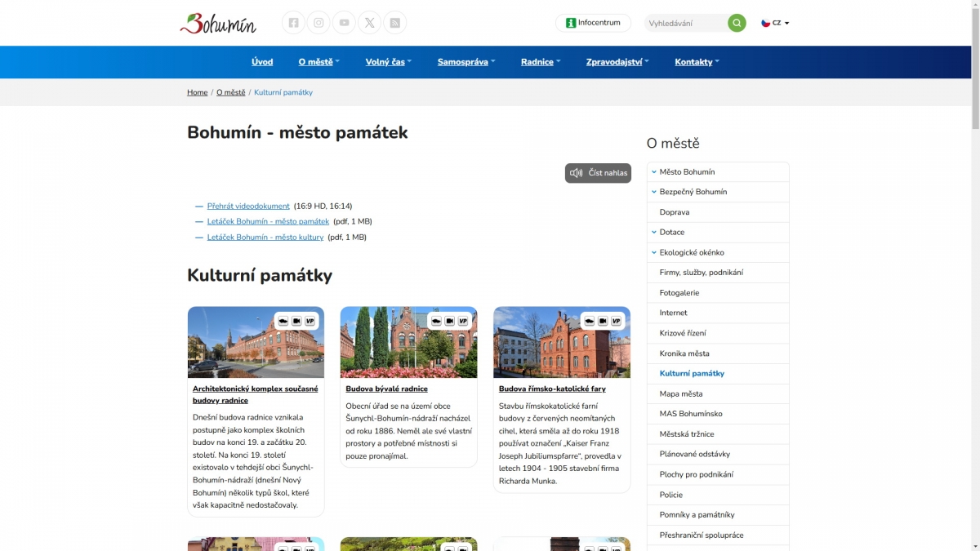This screenshot has width=980, height=551.
Task: Open the YouTube icon in the header
Action: (x=344, y=23)
